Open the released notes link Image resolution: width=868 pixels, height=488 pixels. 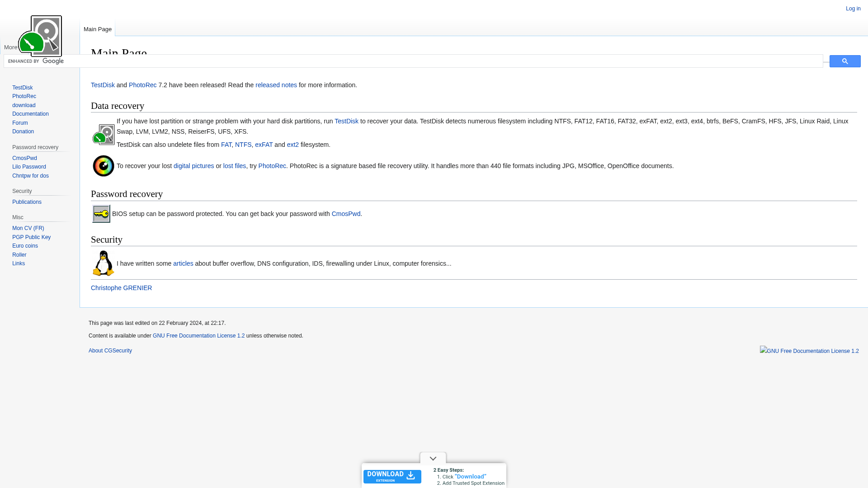click(x=276, y=85)
